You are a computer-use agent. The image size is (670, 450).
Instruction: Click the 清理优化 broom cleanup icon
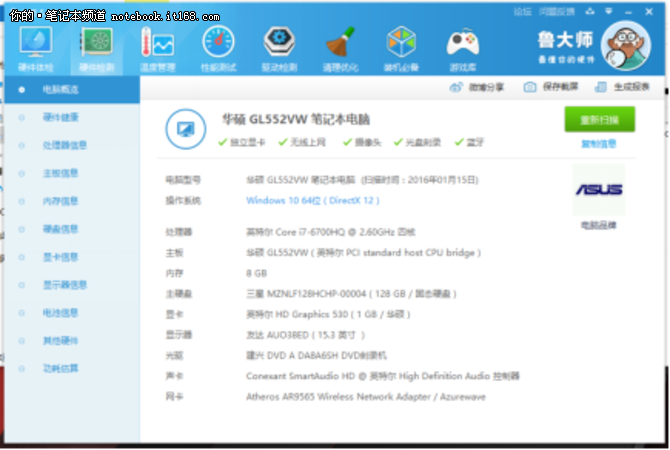(x=340, y=44)
